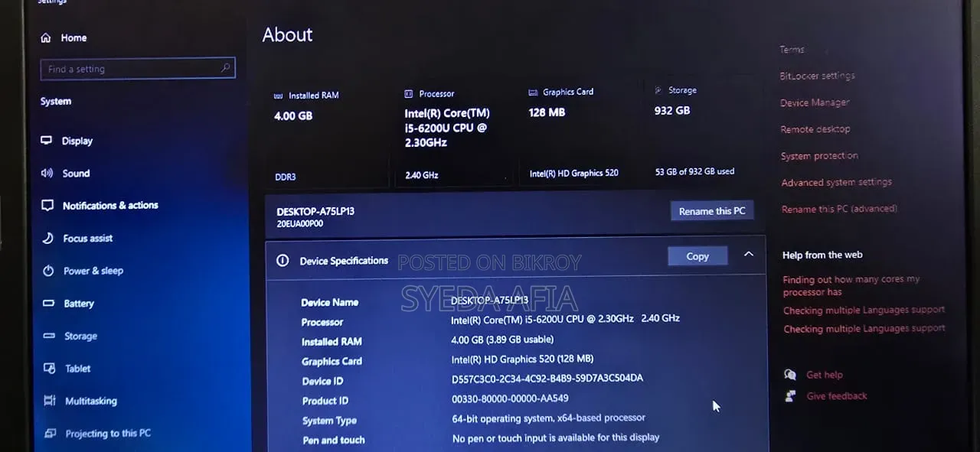Open the Home settings page
Screen dimensions: 980x452
click(73, 37)
